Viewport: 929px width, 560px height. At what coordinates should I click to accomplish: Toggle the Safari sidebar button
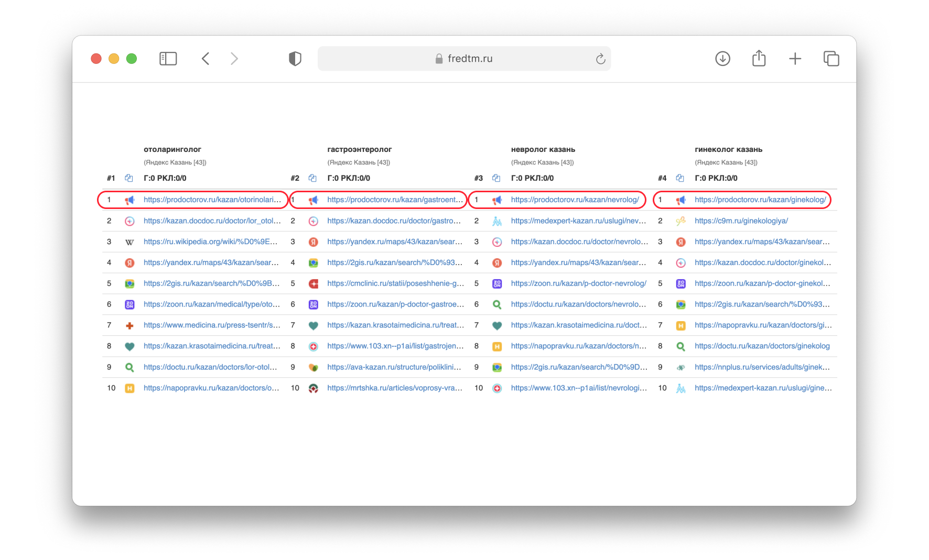click(168, 59)
